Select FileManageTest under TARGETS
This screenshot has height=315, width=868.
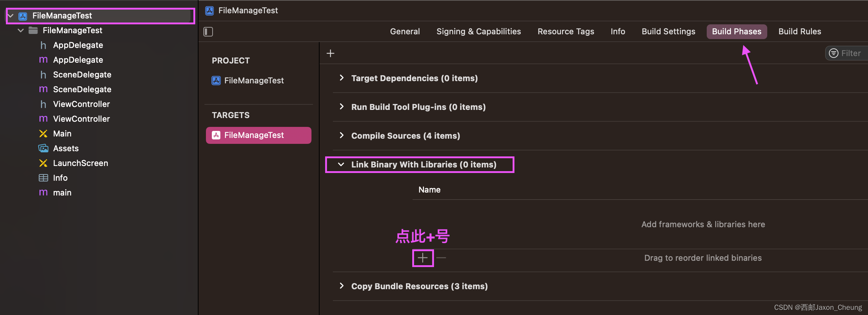pos(258,135)
